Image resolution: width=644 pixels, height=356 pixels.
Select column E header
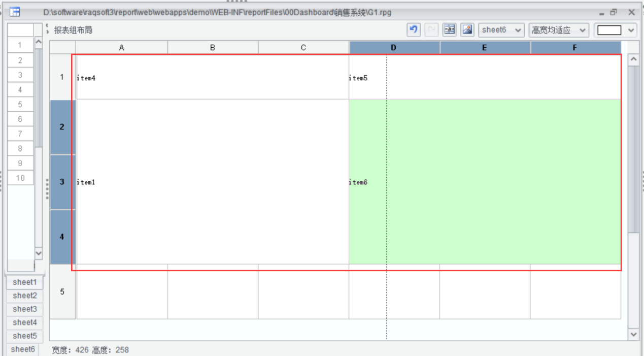click(x=485, y=48)
